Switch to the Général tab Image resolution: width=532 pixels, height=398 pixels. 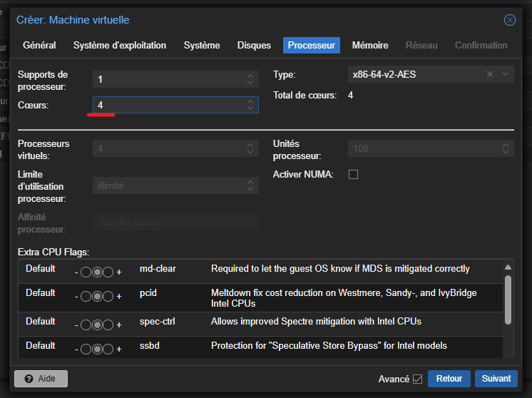tap(39, 46)
